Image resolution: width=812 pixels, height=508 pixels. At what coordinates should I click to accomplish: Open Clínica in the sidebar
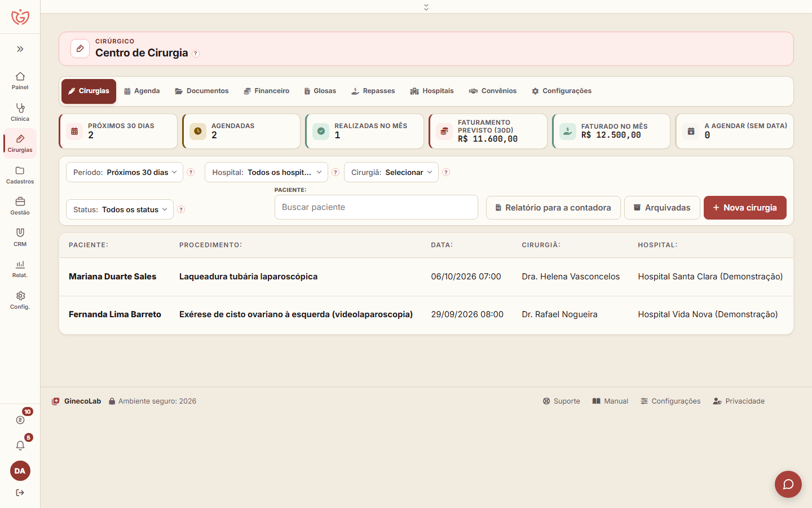(x=20, y=112)
